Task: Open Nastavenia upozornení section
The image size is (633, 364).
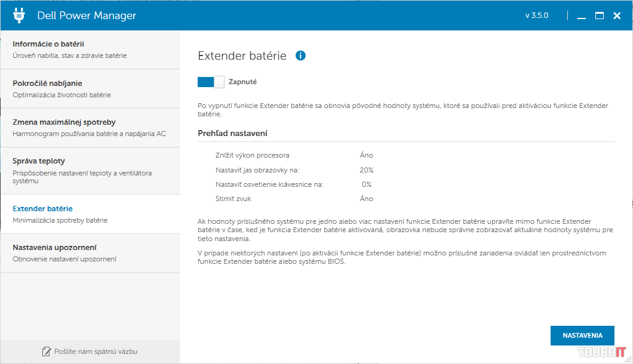Action: 90,253
